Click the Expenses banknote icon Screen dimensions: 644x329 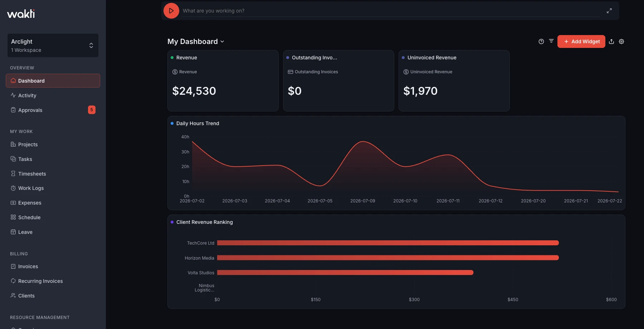coord(13,203)
